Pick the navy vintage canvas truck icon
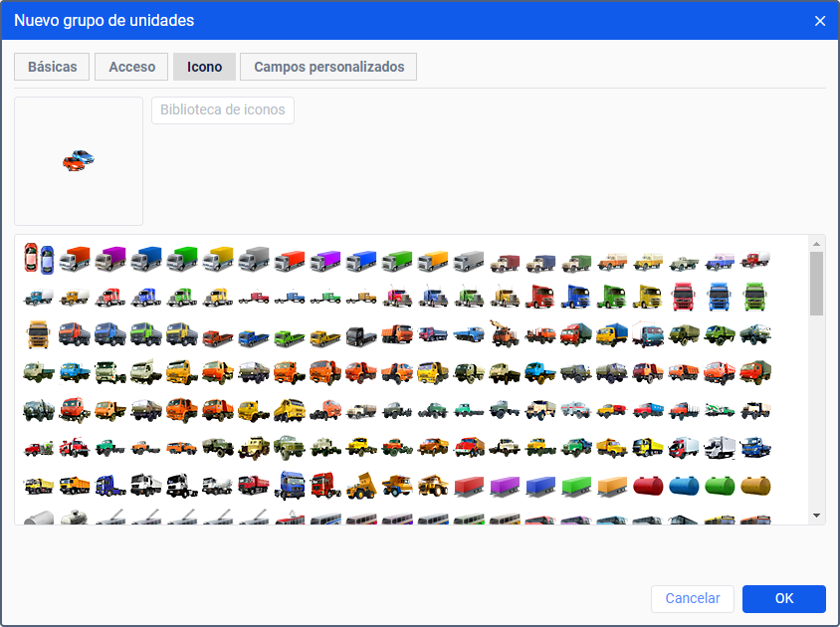 coord(540,263)
